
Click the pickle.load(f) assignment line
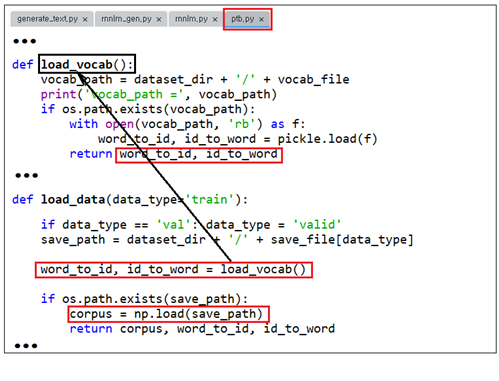tap(238, 139)
